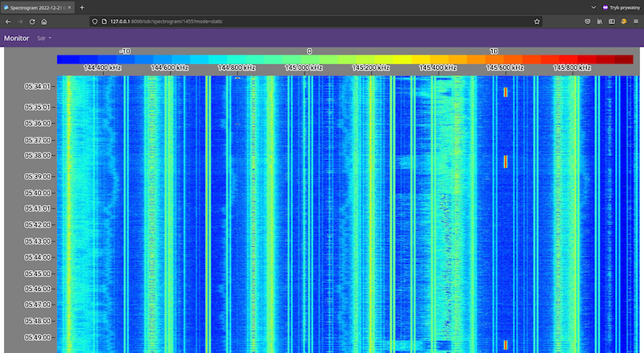Toggle the browser sidebar icon

(x=612, y=22)
